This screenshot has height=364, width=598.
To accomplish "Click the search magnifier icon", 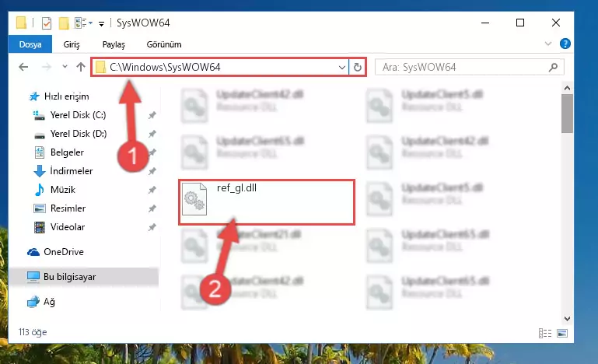I will click(553, 67).
